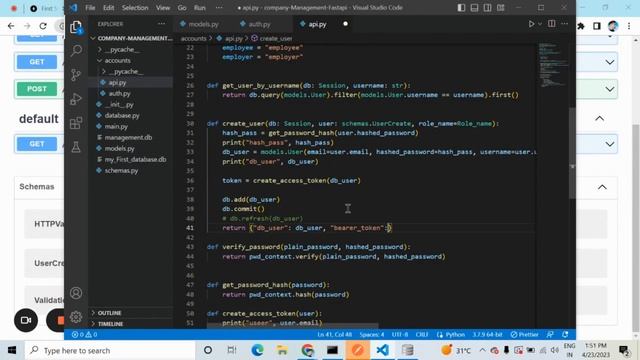This screenshot has width=640, height=360.
Task: Open the Search view in activity bar
Action: [76, 51]
